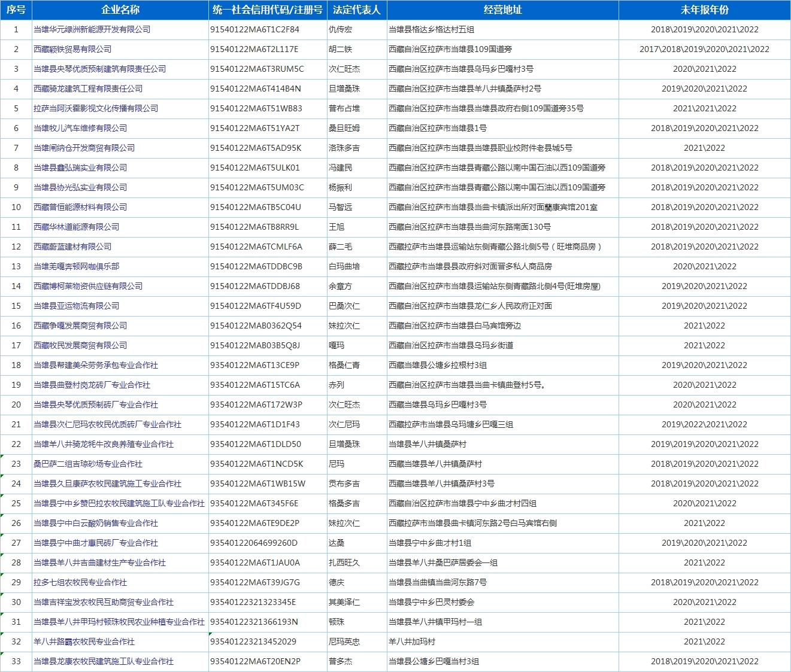Click the 经营地址 column header
The image size is (791, 672).
(503, 10)
